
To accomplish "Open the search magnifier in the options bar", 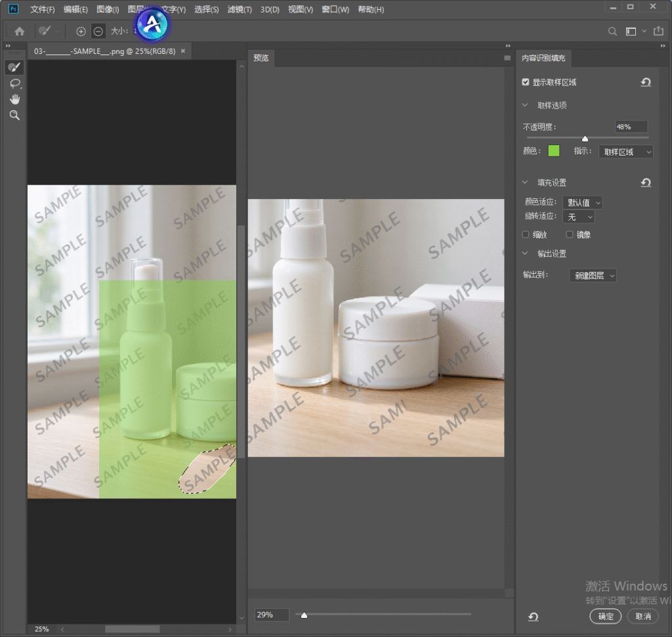I will [x=613, y=32].
